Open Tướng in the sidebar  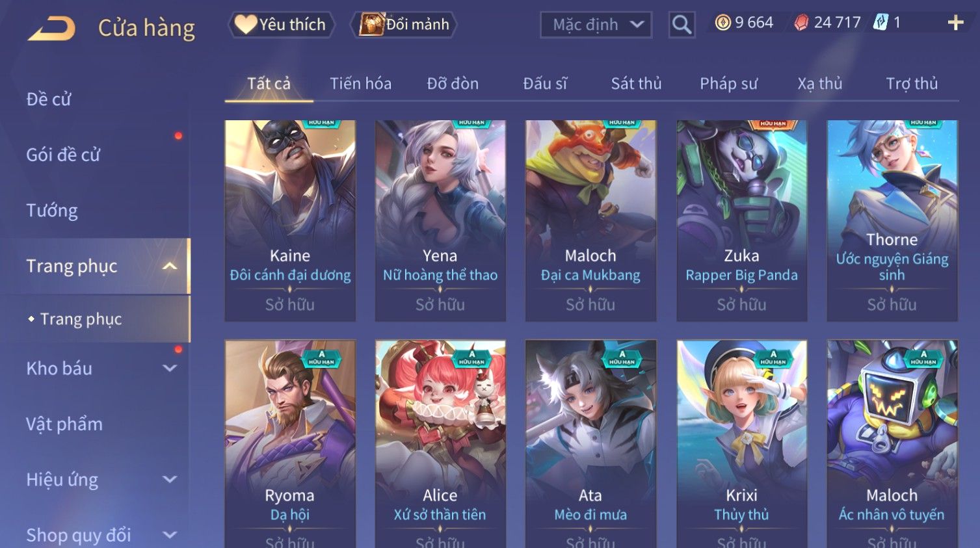pos(52,211)
